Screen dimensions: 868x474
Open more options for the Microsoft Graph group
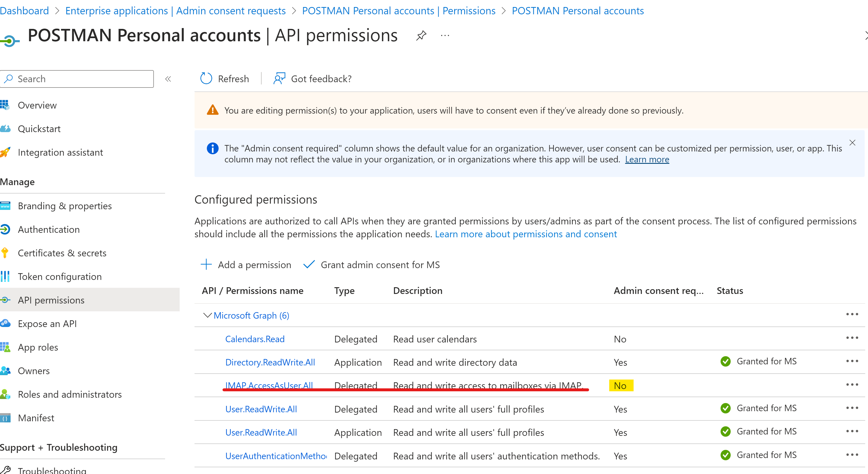pyautogui.click(x=852, y=314)
